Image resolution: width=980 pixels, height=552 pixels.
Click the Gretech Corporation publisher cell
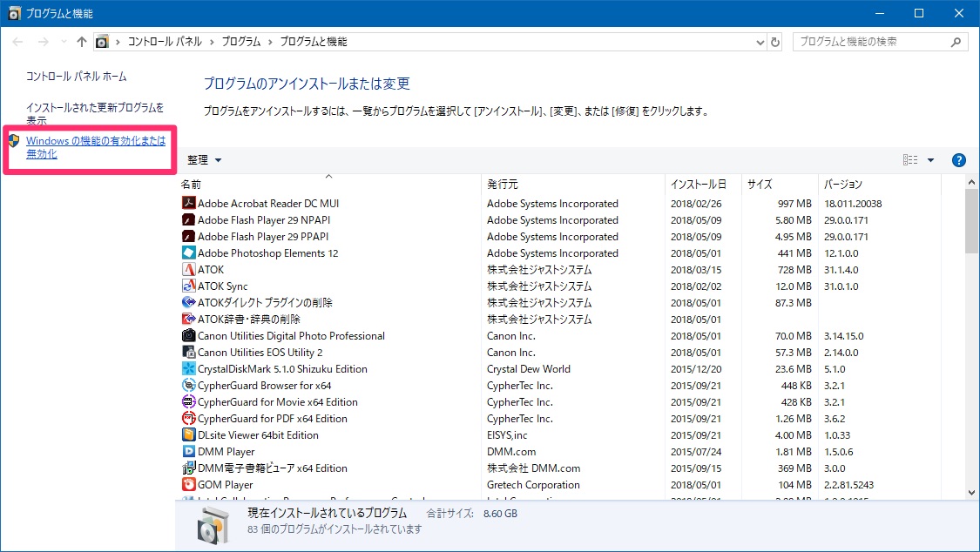(533, 485)
